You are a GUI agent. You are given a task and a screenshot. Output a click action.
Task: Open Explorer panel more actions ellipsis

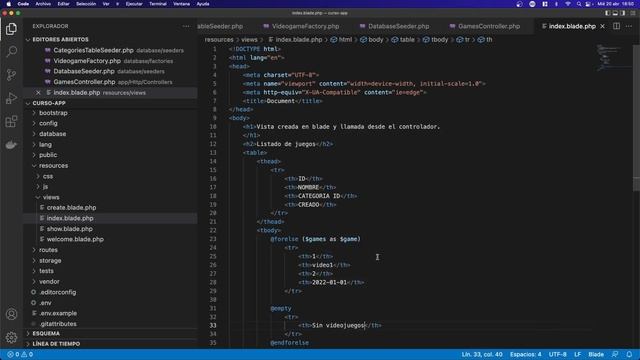pyautogui.click(x=186, y=26)
